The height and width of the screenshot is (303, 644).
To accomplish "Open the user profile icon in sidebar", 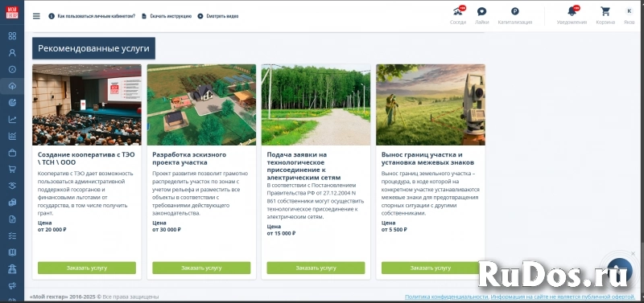I will point(12,52).
